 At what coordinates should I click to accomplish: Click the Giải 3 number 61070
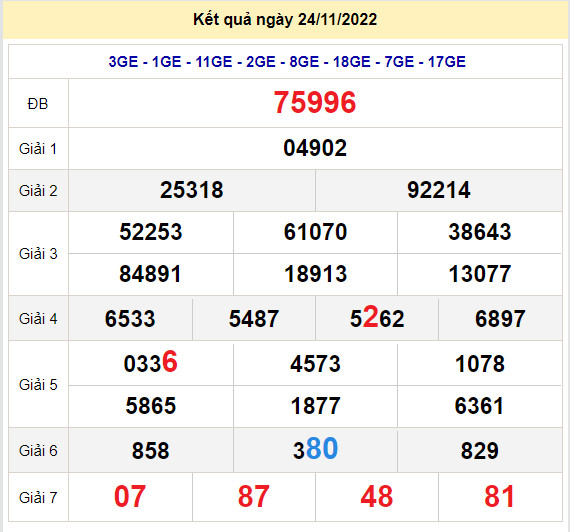(x=315, y=232)
